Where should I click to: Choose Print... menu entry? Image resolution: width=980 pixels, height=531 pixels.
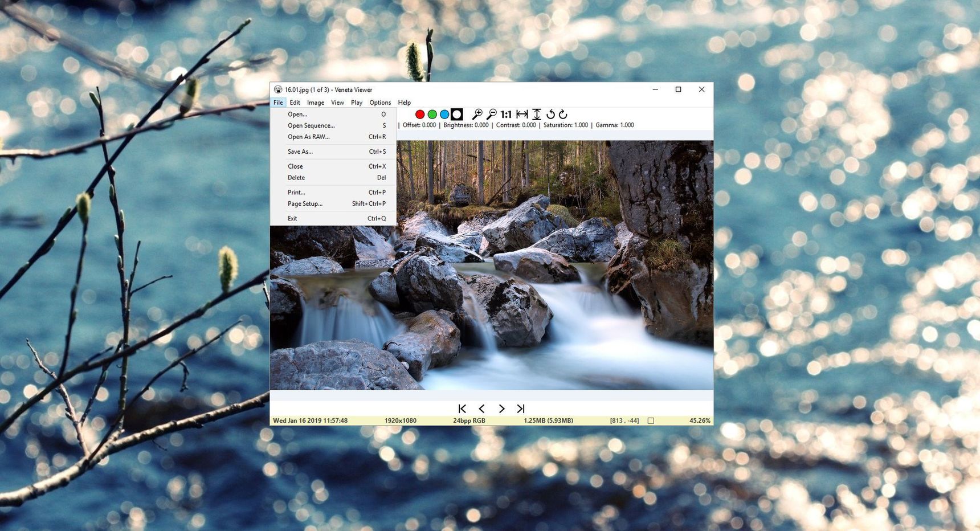tap(333, 193)
